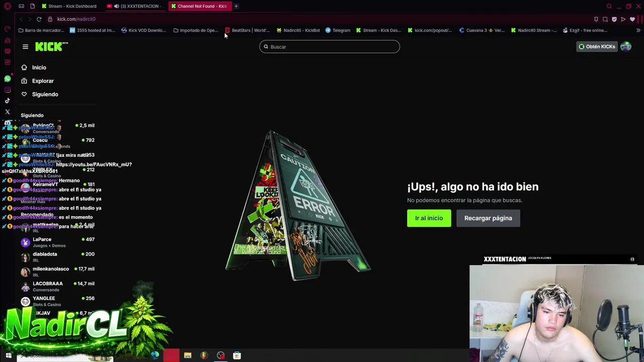This screenshot has height=362, width=644.
Task: Open the Kick VOD Downloader bookmark
Action: click(x=143, y=30)
